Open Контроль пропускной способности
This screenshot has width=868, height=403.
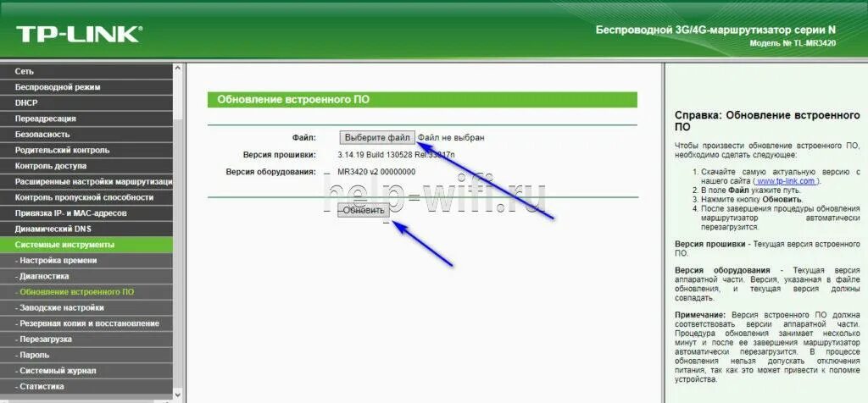pos(86,197)
